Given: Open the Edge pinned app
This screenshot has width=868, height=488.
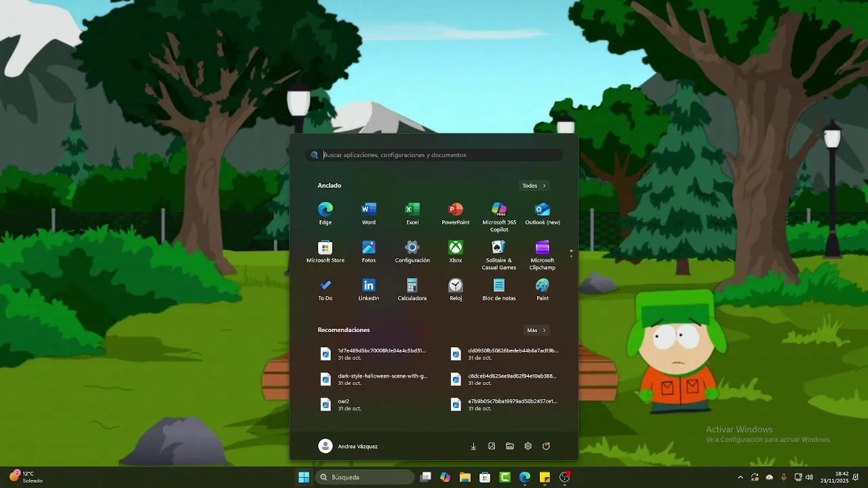Looking at the screenshot, I should click(x=325, y=213).
